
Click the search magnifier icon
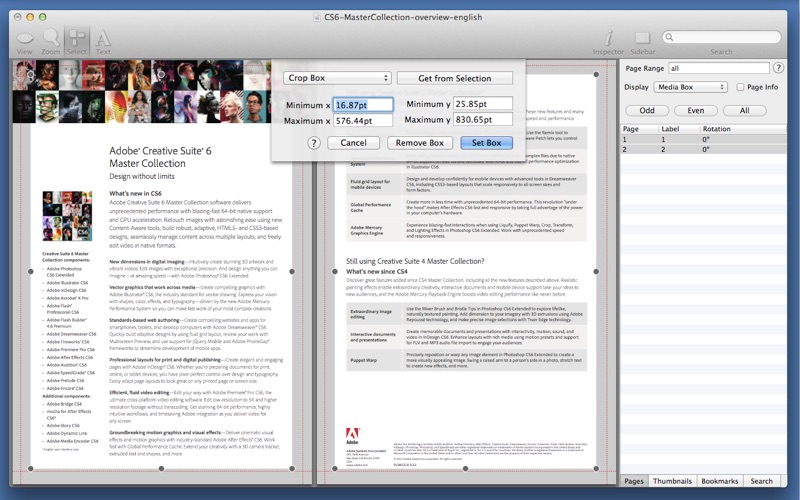[669, 37]
